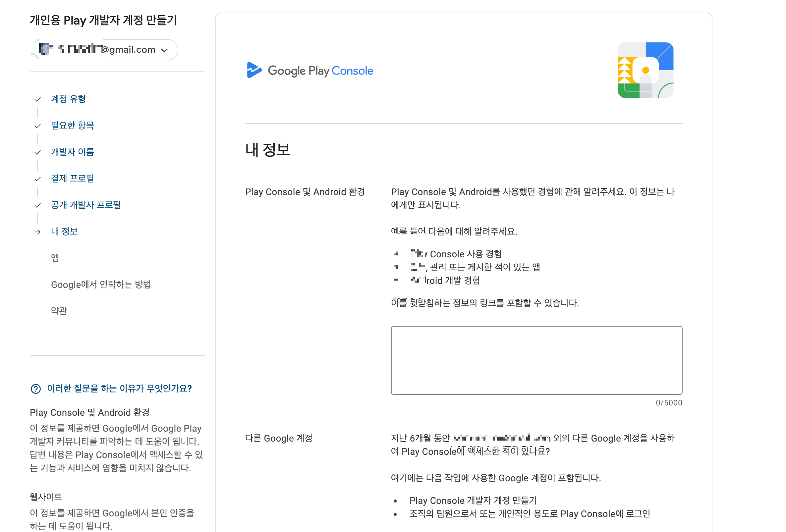Click the Google Play Console logo icon

click(254, 70)
